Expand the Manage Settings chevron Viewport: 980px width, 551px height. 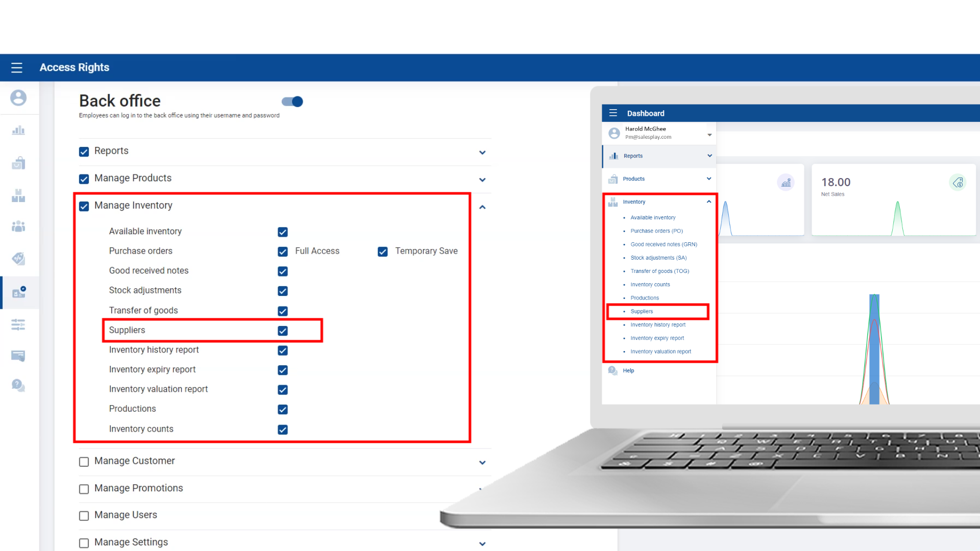482,544
